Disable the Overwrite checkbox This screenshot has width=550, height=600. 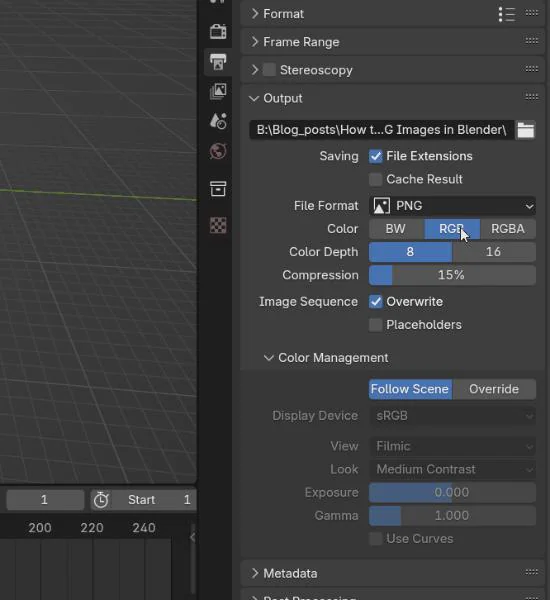(375, 302)
